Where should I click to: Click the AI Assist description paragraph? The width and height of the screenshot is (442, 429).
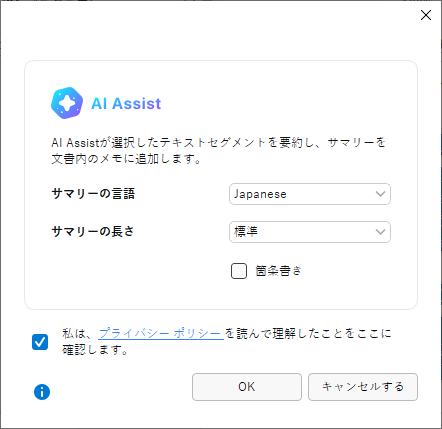coord(218,151)
